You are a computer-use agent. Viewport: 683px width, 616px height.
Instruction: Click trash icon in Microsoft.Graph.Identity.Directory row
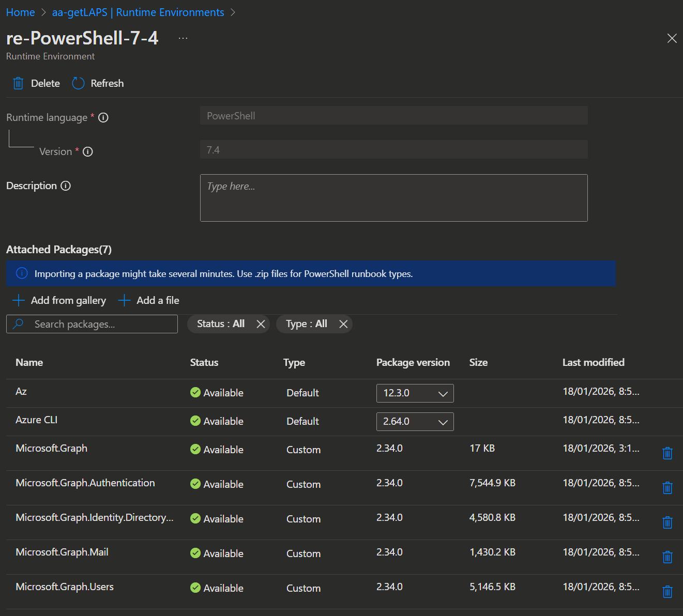(667, 522)
